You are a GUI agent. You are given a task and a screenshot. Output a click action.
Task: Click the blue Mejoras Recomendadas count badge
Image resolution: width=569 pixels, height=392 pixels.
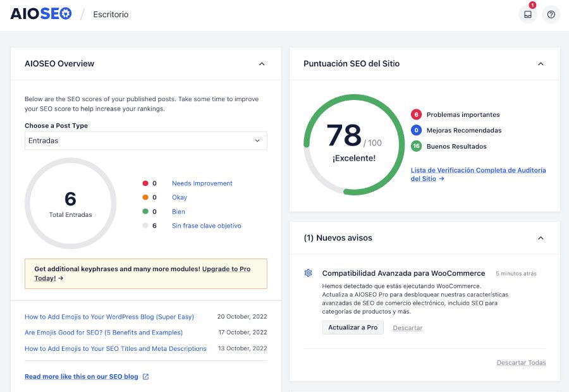416,130
